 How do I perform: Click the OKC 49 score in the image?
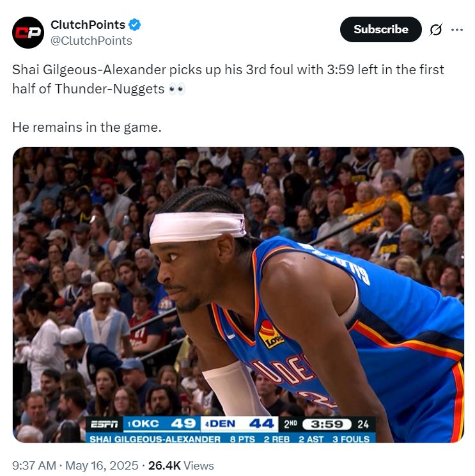pyautogui.click(x=162, y=424)
